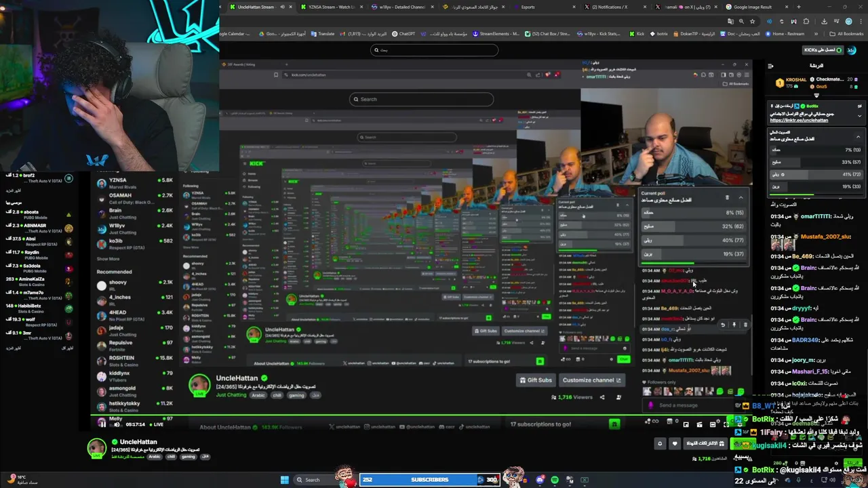Toggle the notification bell for UncleHattan
Screen dimensions: 868x488
tap(660, 443)
